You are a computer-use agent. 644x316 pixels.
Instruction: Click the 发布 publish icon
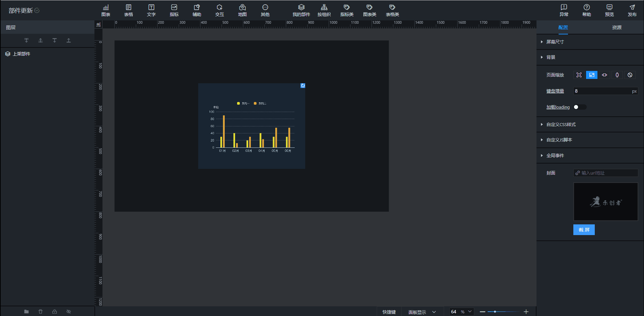(x=632, y=10)
